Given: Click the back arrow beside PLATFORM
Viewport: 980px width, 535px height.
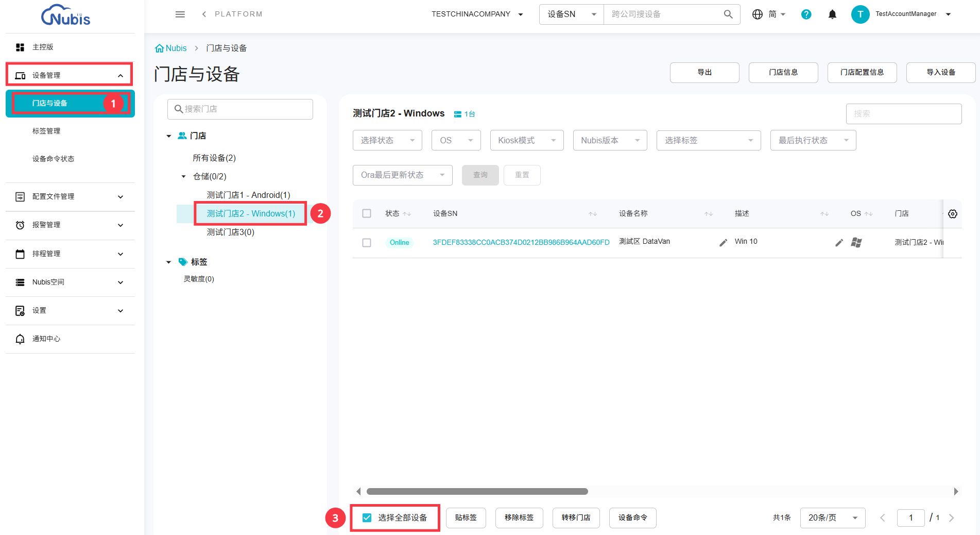Looking at the screenshot, I should pos(204,14).
